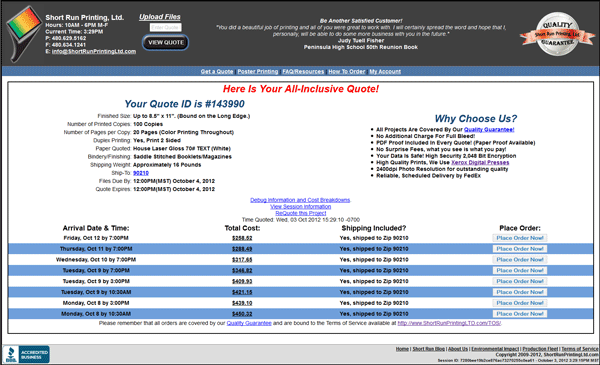Open the Xerox Digital Presses link
This screenshot has height=365, width=600.
(x=480, y=163)
